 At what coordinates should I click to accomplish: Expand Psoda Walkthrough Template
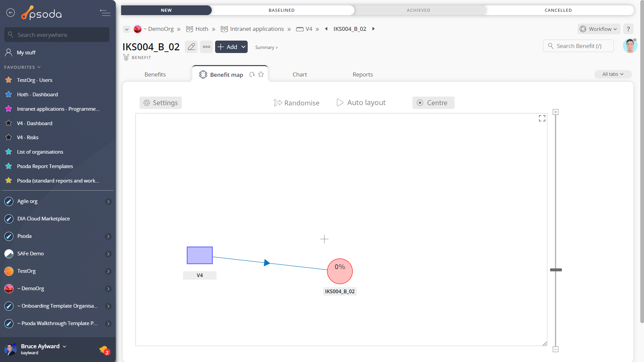108,324
